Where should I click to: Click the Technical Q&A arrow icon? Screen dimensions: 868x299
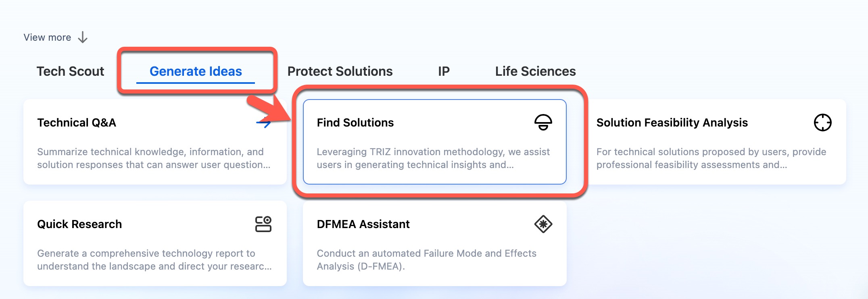[x=263, y=123]
